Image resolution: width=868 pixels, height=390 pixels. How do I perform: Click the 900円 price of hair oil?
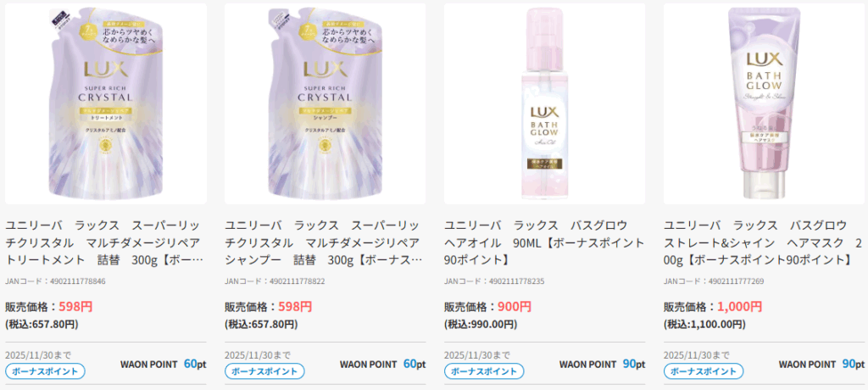[515, 306]
